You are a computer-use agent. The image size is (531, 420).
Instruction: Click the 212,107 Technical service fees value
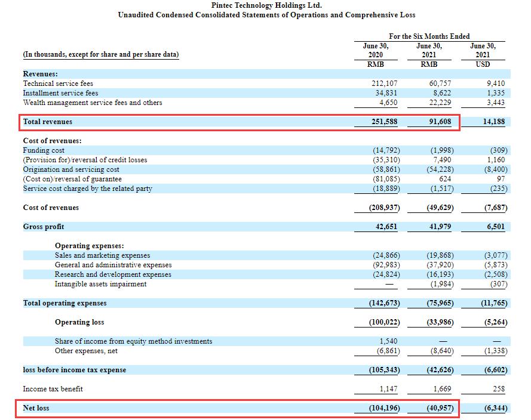pos(385,83)
